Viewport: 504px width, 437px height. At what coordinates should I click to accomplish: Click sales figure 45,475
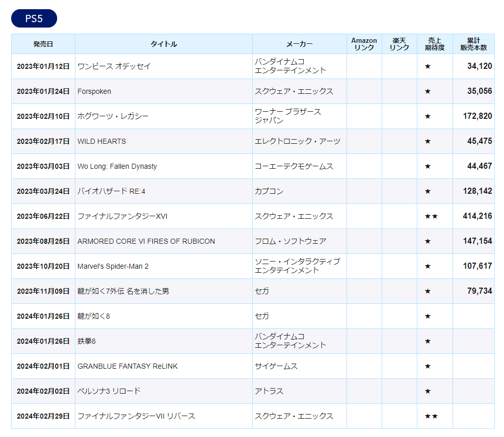pos(480,141)
